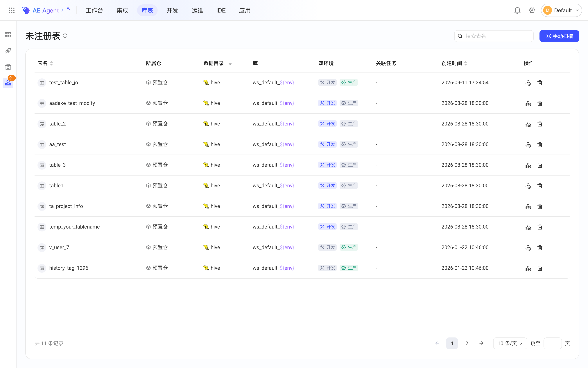This screenshot has height=368, width=588.
Task: Delete the v_user_7 row
Action: (x=540, y=247)
